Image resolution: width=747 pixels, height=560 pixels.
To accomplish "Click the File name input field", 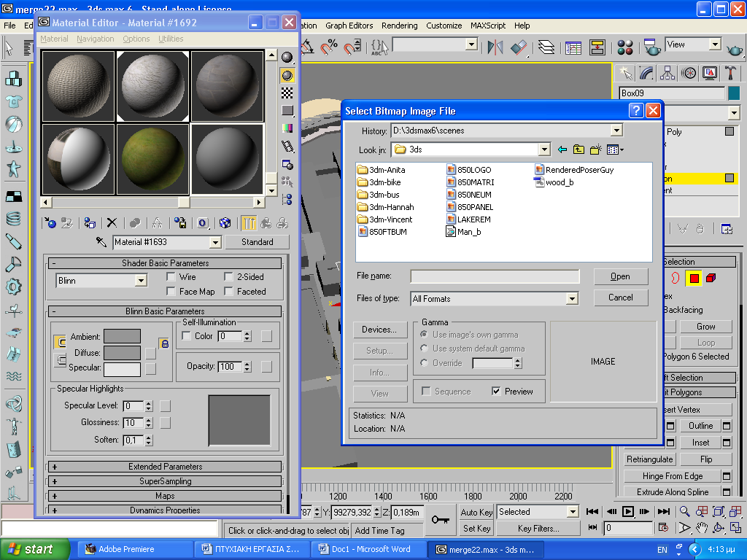I will 495,276.
